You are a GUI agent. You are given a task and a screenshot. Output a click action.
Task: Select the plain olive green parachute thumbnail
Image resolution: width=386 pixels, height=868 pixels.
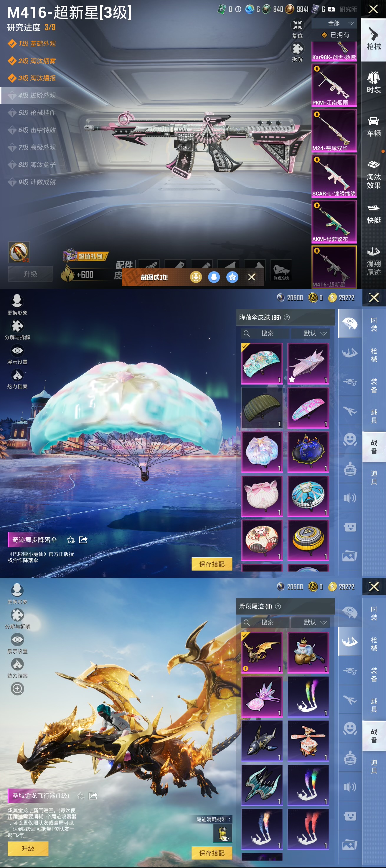click(x=262, y=408)
